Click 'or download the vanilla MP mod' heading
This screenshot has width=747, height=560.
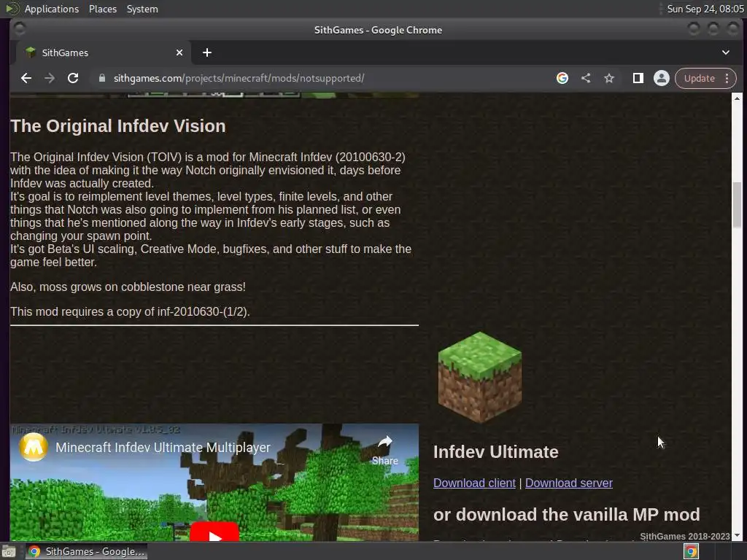566,515
